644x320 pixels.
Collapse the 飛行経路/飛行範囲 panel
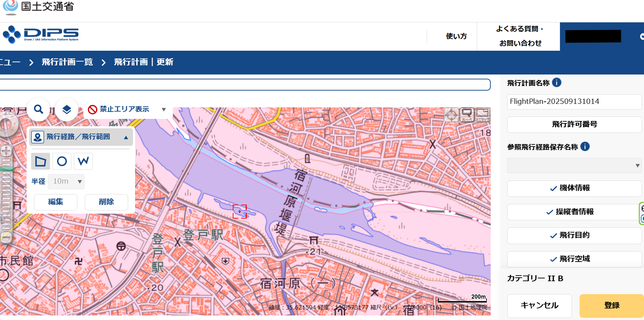coord(126,137)
